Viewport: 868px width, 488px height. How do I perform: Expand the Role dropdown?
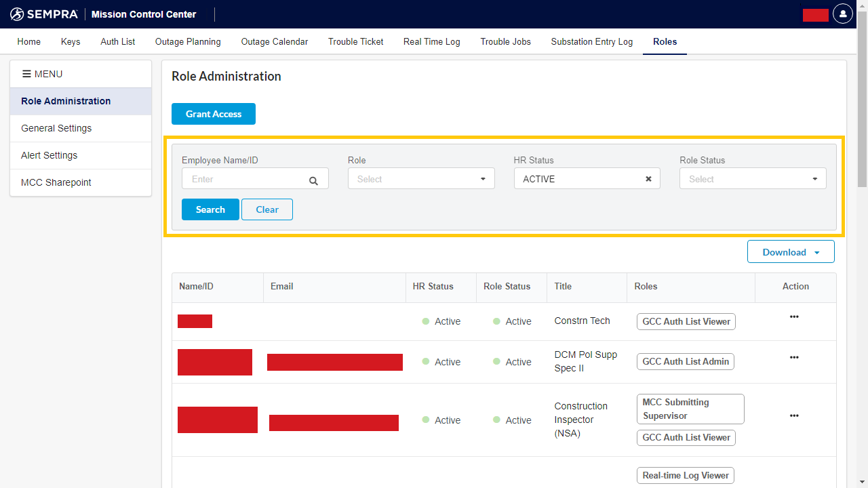point(421,179)
